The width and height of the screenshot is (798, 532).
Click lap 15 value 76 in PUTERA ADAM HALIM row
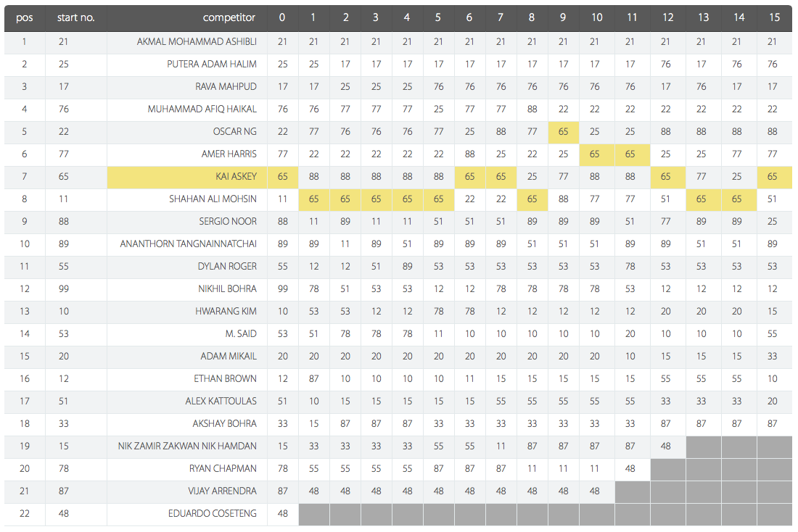click(772, 64)
